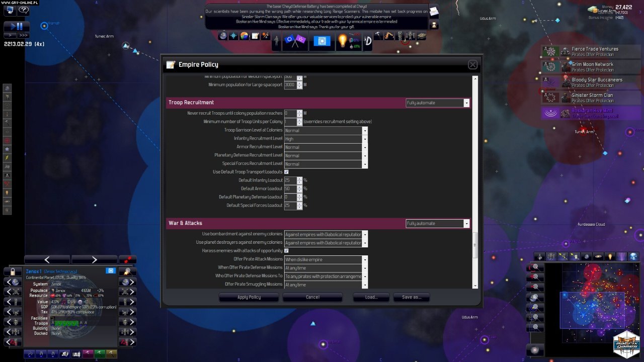Select the saturn-ringed planet minimap filter icon
This screenshot has width=644, height=362.
point(598,257)
